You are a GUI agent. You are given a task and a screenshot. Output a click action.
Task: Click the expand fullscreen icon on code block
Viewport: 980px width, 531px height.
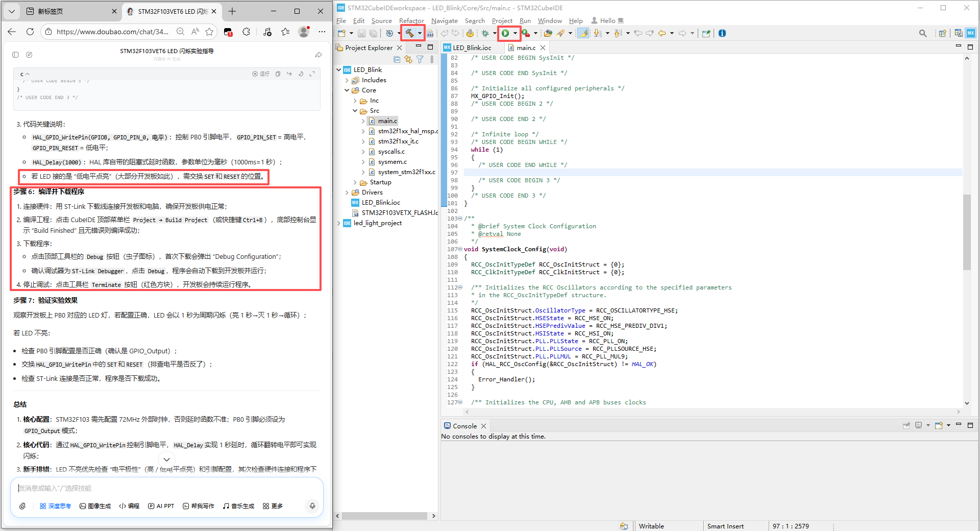[312, 74]
